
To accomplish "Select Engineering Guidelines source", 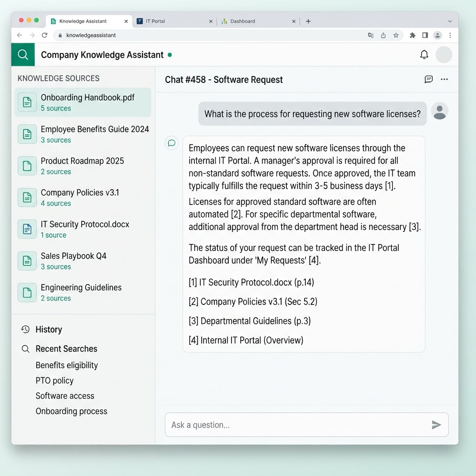I will pyautogui.click(x=83, y=292).
